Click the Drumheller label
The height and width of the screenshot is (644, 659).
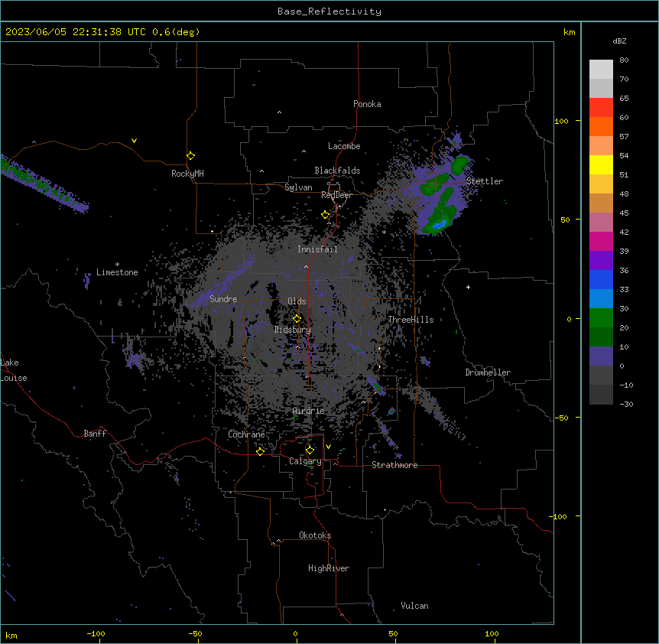coord(488,372)
